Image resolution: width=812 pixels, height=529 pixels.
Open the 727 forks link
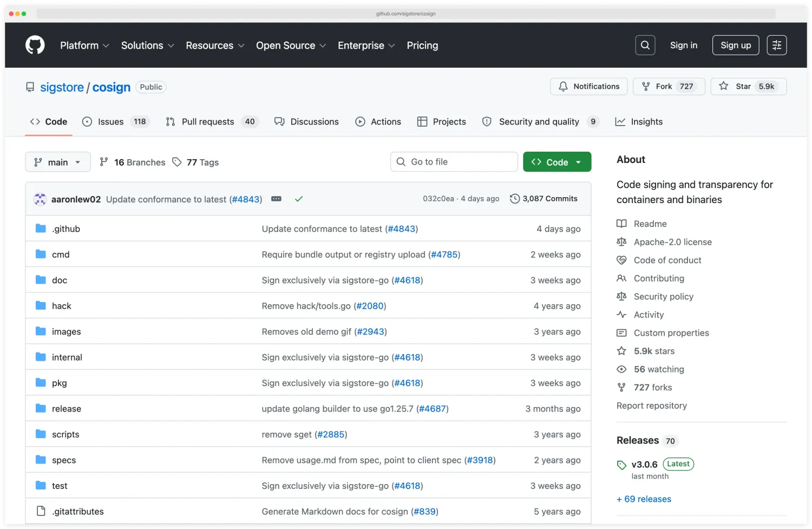point(653,388)
